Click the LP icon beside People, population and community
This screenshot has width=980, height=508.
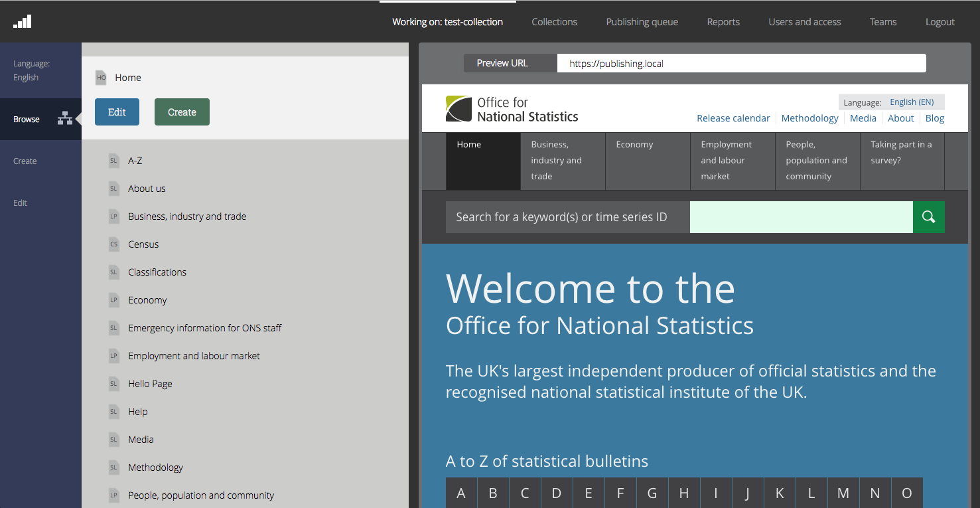click(x=114, y=495)
